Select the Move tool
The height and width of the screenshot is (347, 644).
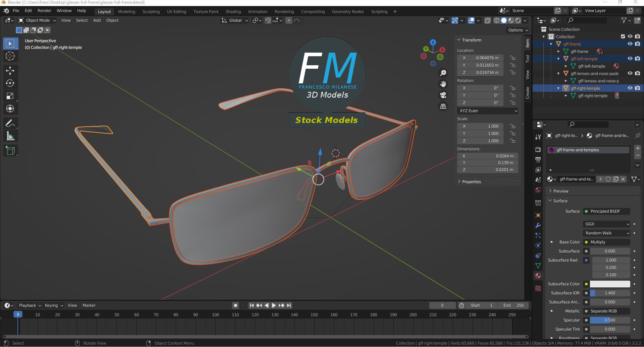click(x=10, y=70)
